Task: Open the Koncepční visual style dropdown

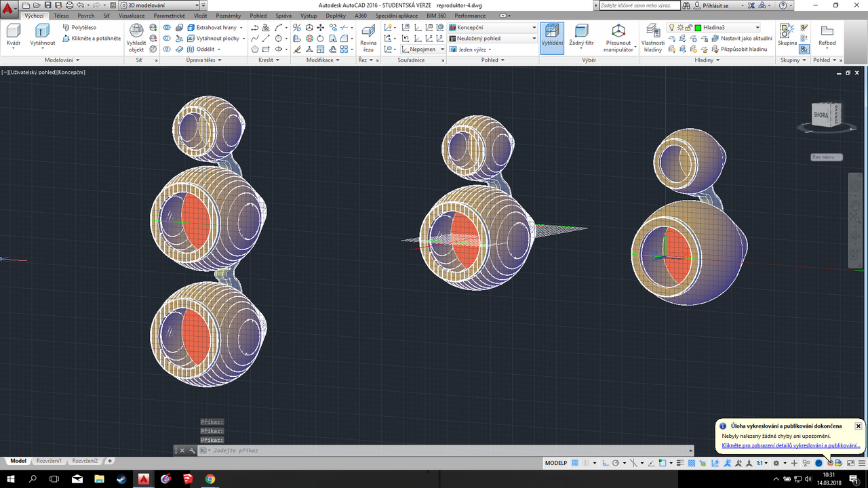Action: click(x=493, y=28)
